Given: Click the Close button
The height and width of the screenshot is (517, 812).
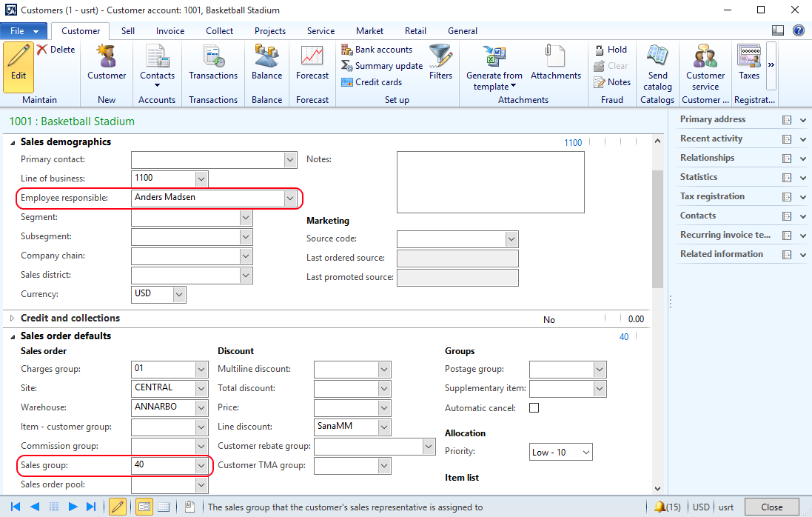Looking at the screenshot, I should coord(771,507).
